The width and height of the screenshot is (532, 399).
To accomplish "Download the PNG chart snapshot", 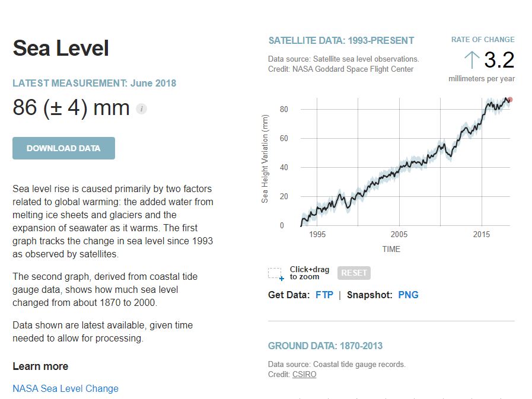I will (408, 295).
